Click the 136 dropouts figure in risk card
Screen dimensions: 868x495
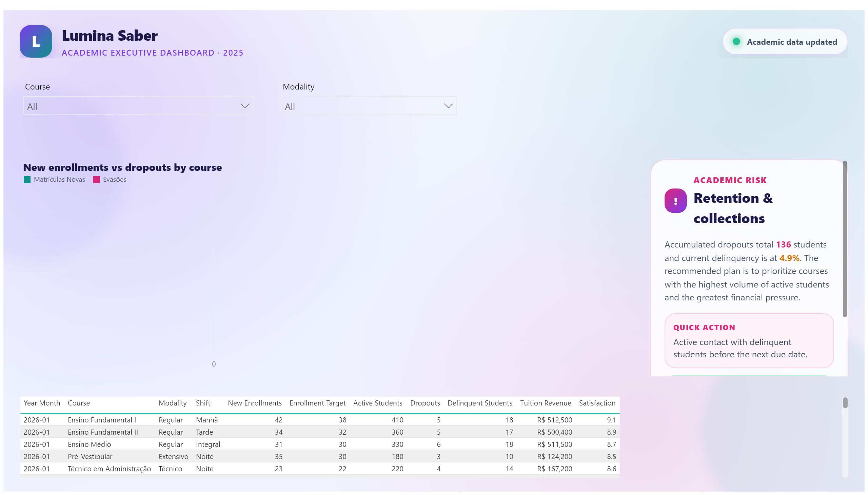(x=783, y=244)
